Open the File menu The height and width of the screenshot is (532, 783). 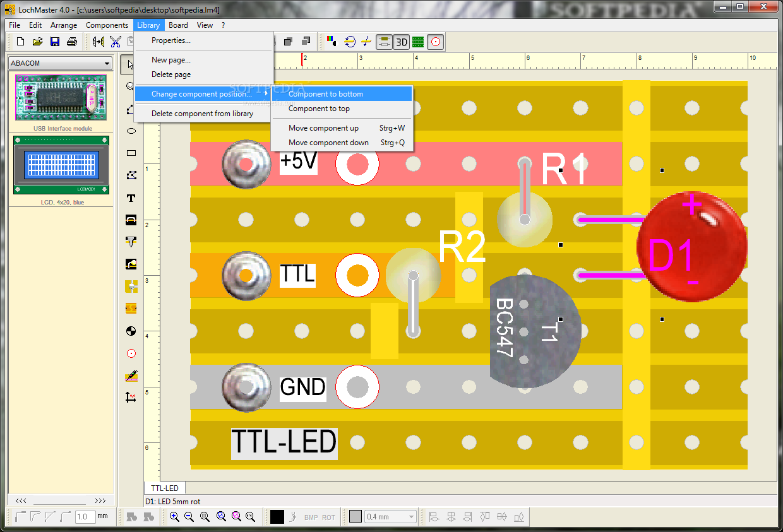(x=15, y=25)
